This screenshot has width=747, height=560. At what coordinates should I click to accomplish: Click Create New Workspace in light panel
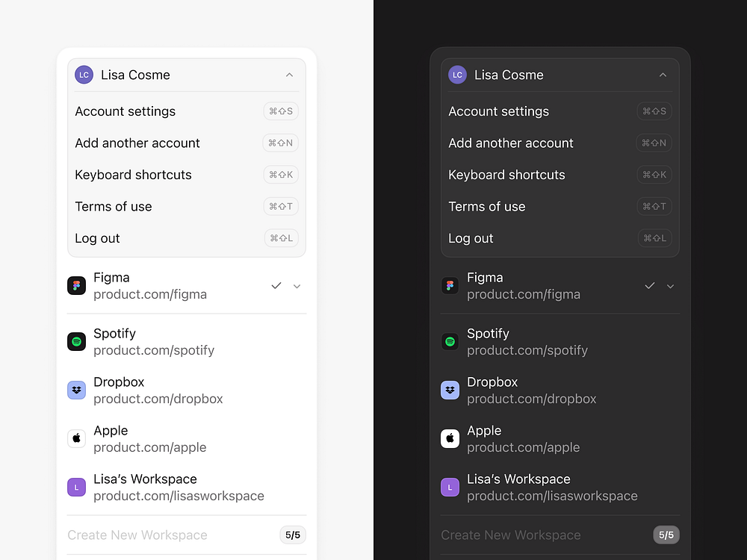click(x=137, y=535)
